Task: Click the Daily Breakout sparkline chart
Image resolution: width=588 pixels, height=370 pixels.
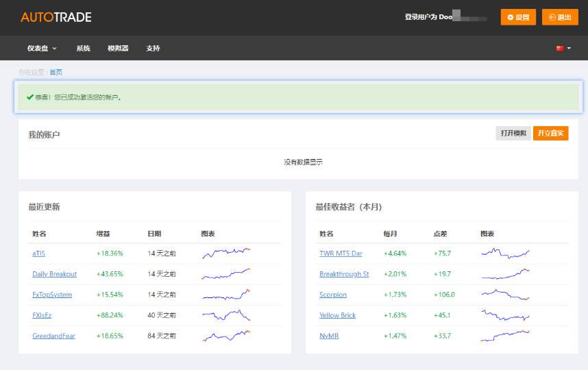Action: 226,273
